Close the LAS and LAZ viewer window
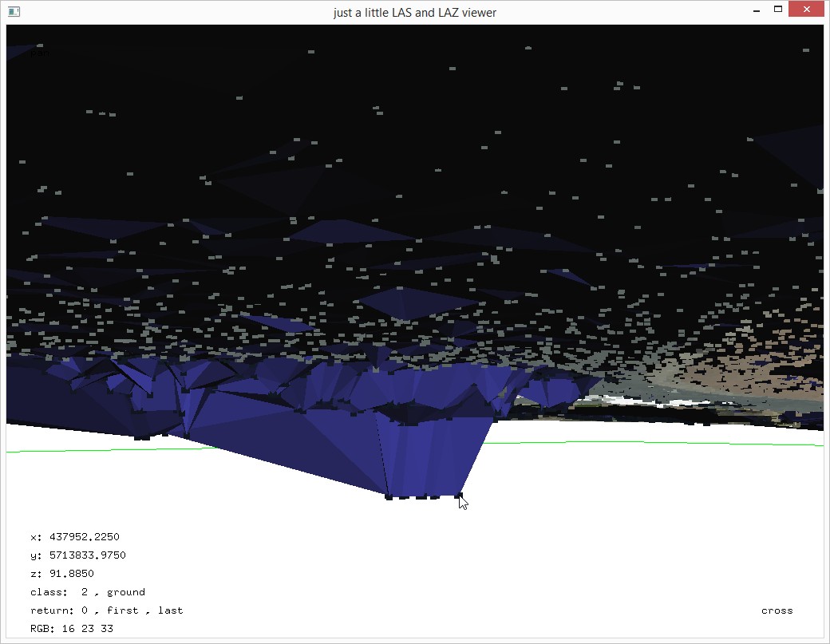The height and width of the screenshot is (644, 830). [808, 10]
